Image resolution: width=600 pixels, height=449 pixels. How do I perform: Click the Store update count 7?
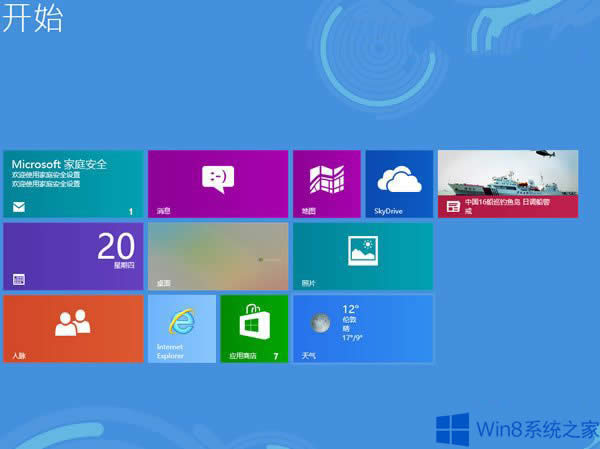276,356
